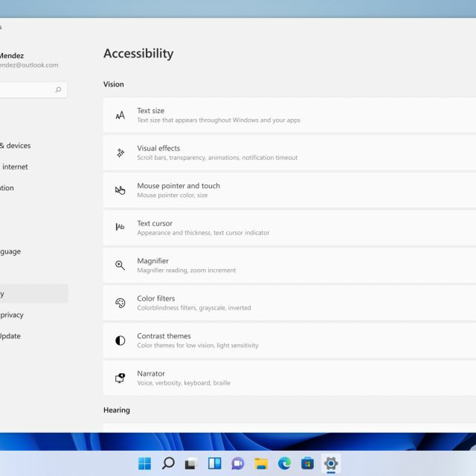Screen dimensions: 476x476
Task: Launch Microsoft Edge from taskbar
Action: (x=284, y=464)
